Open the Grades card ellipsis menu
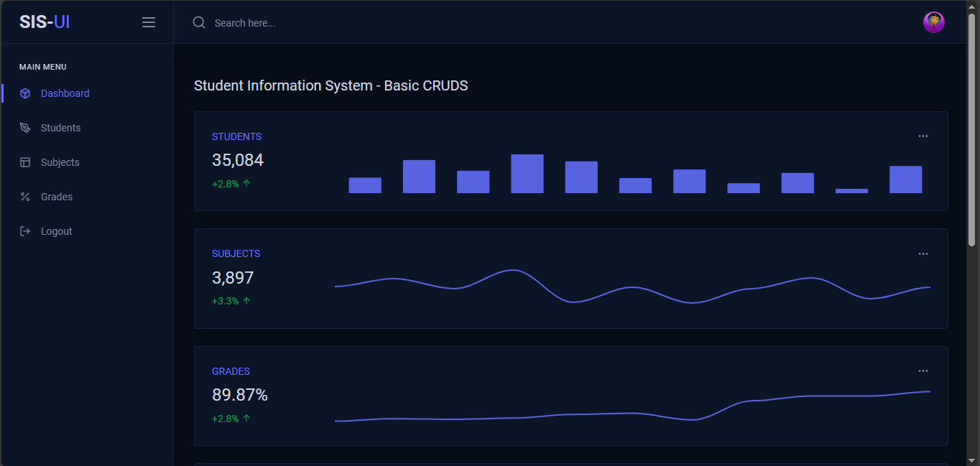This screenshot has height=466, width=980. pyautogui.click(x=923, y=371)
